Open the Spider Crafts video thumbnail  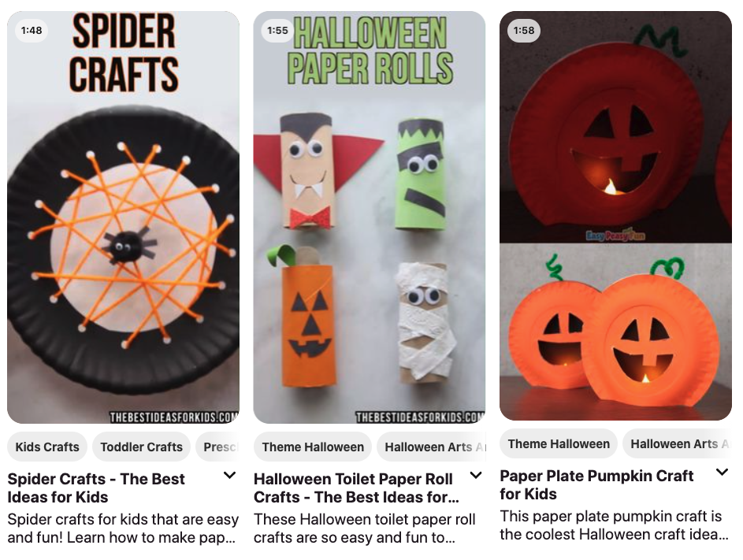[123, 217]
